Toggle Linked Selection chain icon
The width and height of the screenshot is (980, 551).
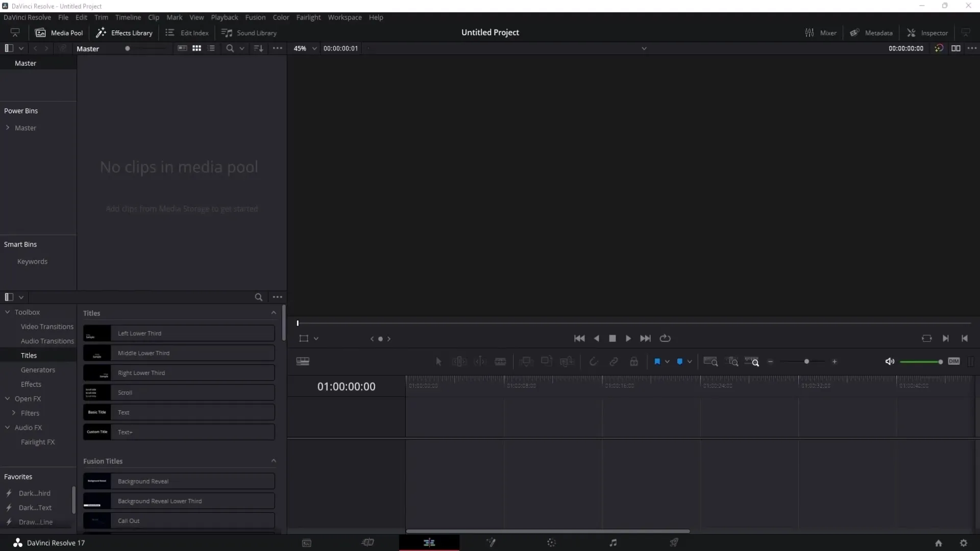(614, 362)
